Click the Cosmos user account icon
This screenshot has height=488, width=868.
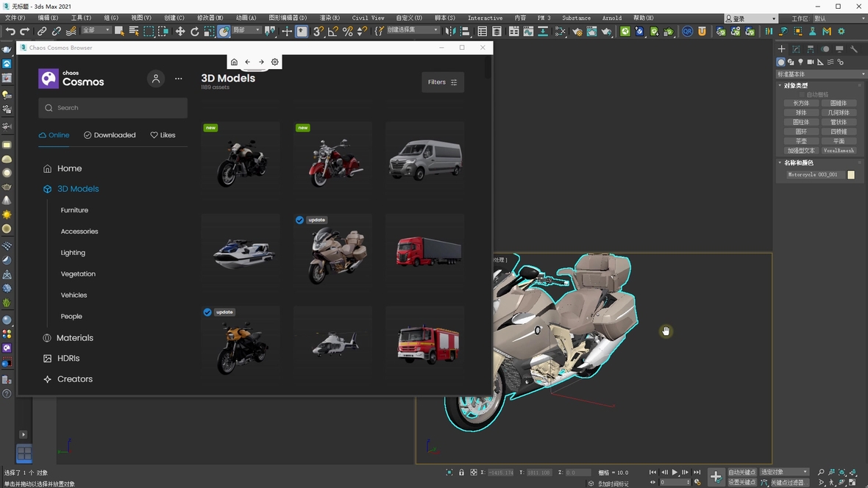click(x=155, y=79)
